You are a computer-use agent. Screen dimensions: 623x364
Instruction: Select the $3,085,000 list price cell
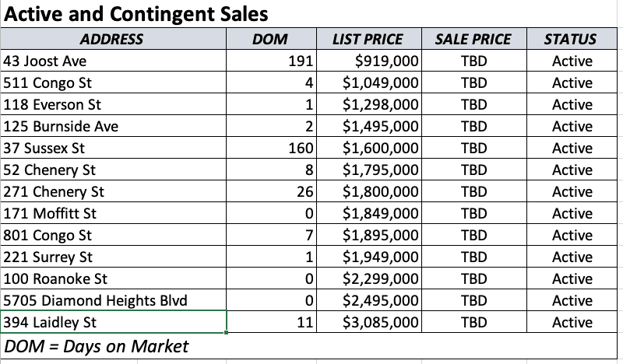click(369, 322)
